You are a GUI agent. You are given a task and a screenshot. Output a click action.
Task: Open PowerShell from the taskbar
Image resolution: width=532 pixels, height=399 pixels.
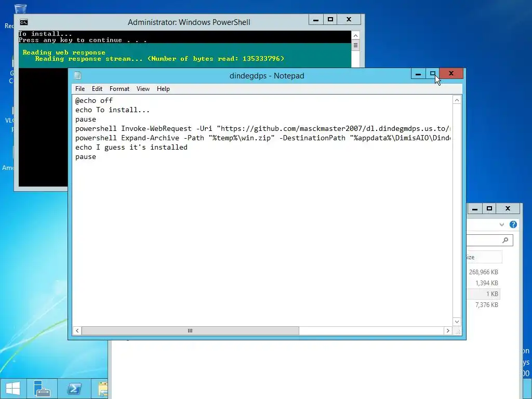coord(74,389)
